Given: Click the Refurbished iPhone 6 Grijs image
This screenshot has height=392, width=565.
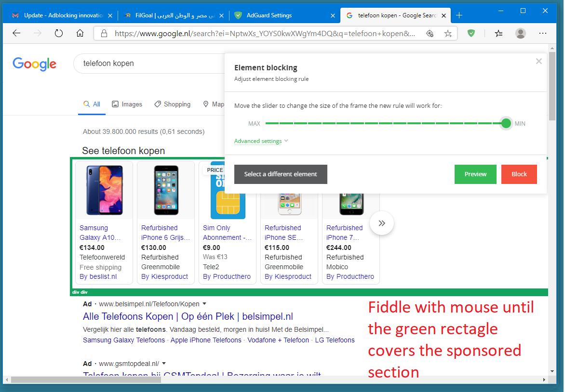Looking at the screenshot, I should (166, 190).
